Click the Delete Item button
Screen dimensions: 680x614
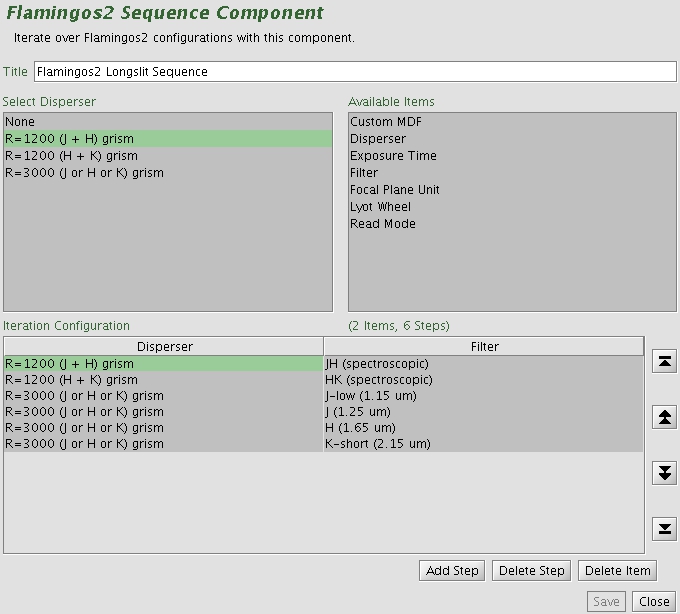(x=617, y=570)
